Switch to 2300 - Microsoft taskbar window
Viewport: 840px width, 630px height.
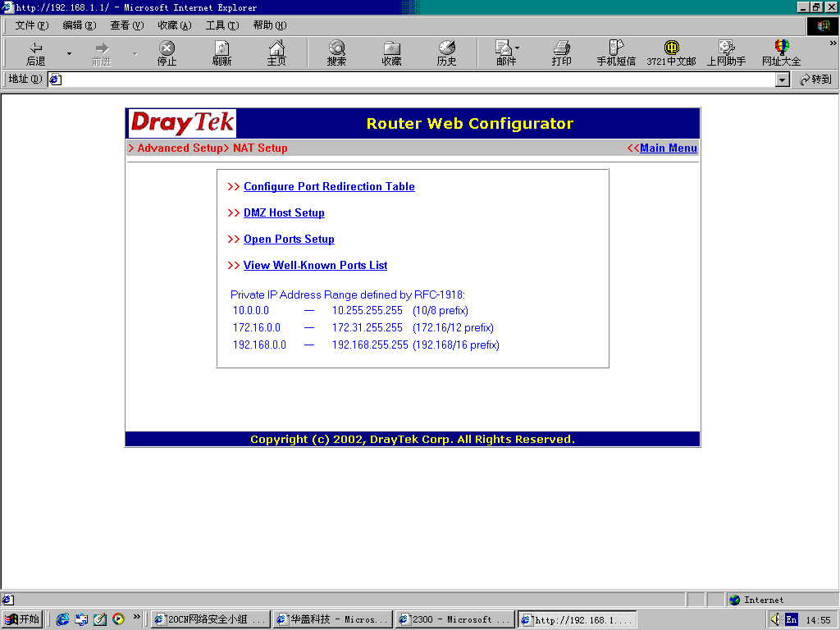455,619
